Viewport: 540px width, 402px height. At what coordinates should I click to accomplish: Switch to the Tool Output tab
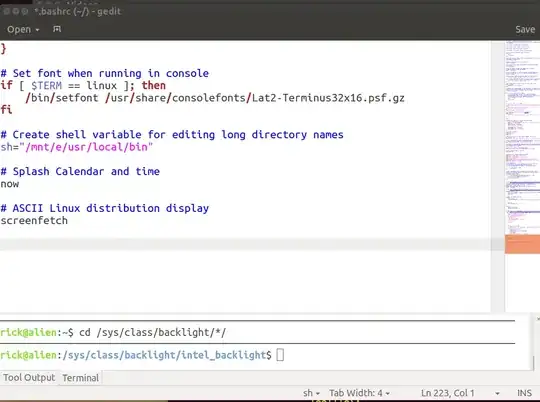click(29, 378)
